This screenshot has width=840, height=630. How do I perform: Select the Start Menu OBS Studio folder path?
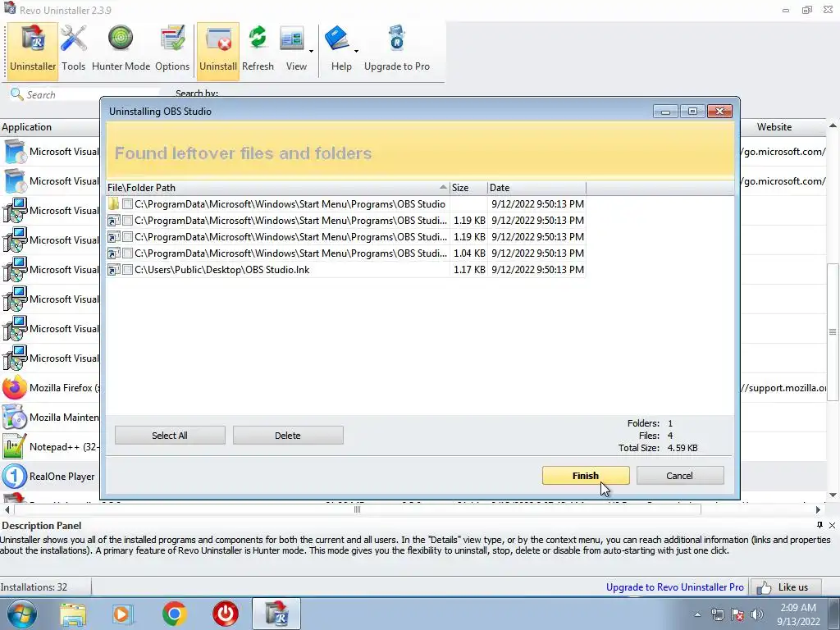pos(290,204)
